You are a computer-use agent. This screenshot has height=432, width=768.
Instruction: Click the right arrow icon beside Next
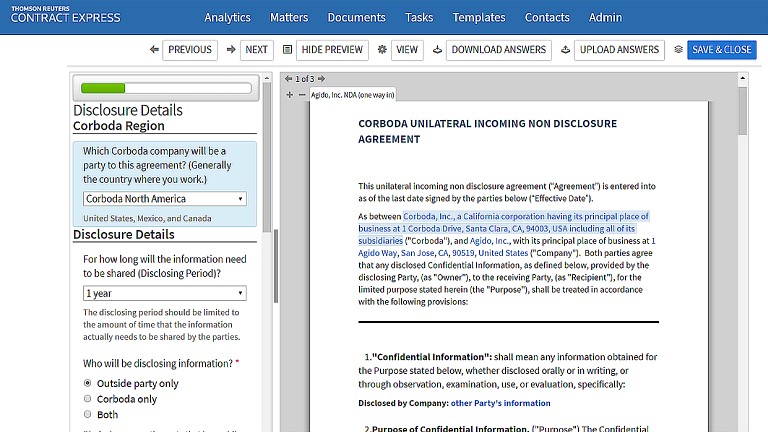click(x=231, y=50)
